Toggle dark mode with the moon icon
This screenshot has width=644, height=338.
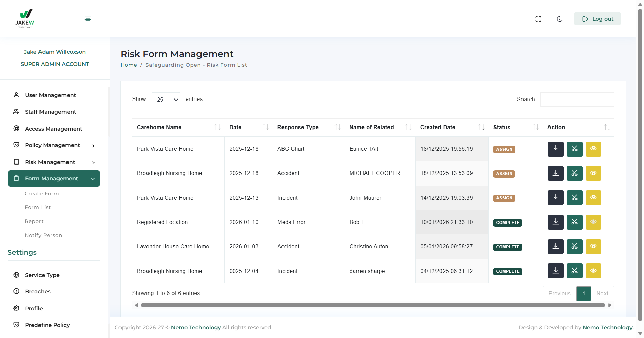560,19
